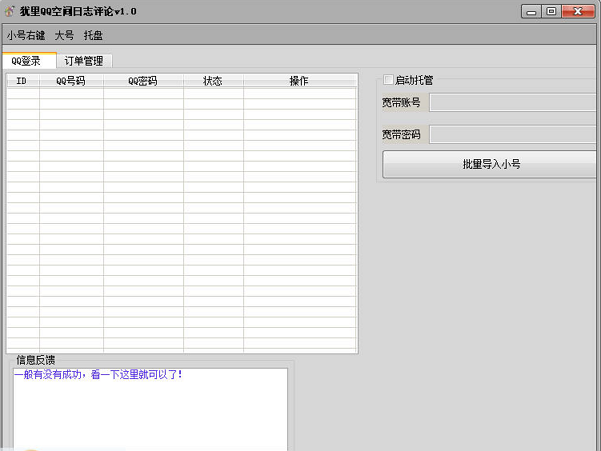Open the 小号右键 menu
This screenshot has height=451, width=601.
pyautogui.click(x=26, y=35)
